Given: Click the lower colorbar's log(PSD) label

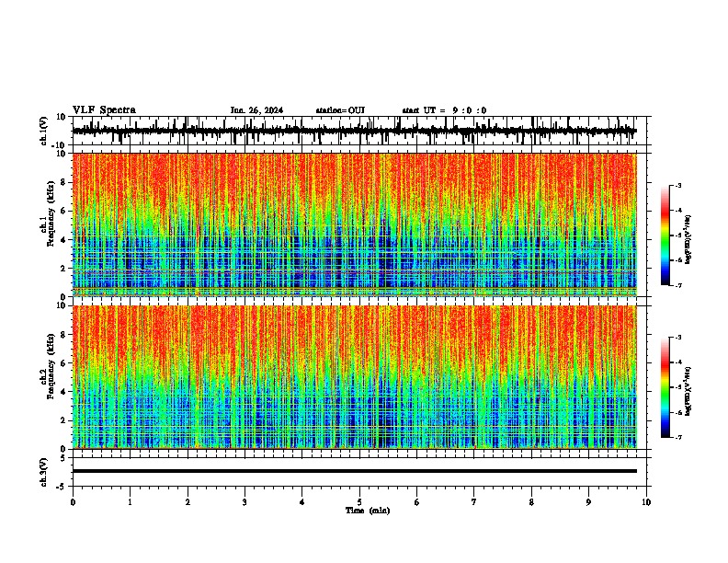Looking at the screenshot, I should pyautogui.click(x=688, y=391).
